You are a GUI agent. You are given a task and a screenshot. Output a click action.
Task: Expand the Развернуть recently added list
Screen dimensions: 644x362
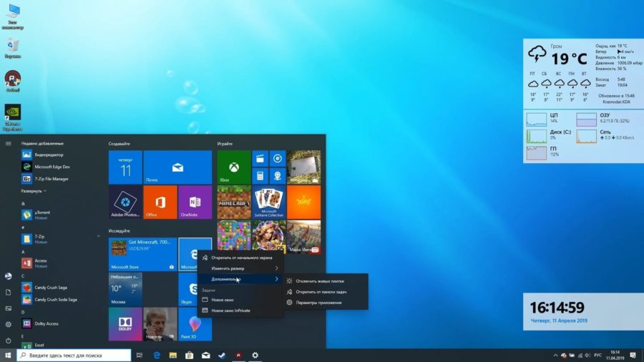(34, 191)
